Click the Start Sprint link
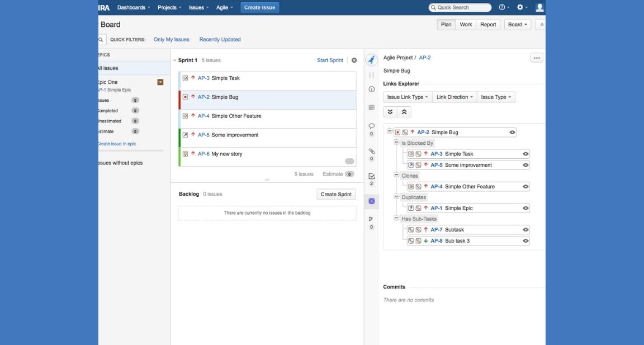The width and height of the screenshot is (644, 345). (330, 60)
